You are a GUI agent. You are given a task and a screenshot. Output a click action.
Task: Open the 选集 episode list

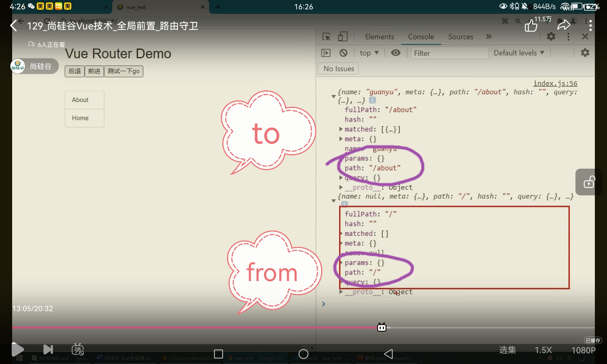click(x=507, y=350)
